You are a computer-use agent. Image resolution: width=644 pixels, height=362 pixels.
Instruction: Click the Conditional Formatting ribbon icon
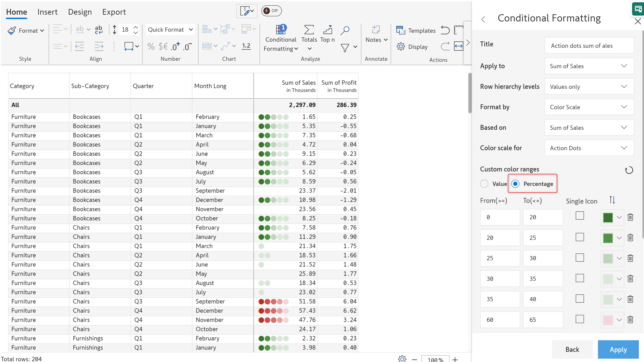tap(280, 30)
